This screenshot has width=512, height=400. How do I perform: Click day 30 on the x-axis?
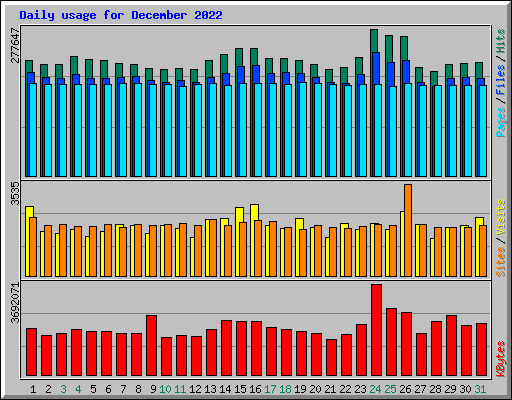coord(465,389)
